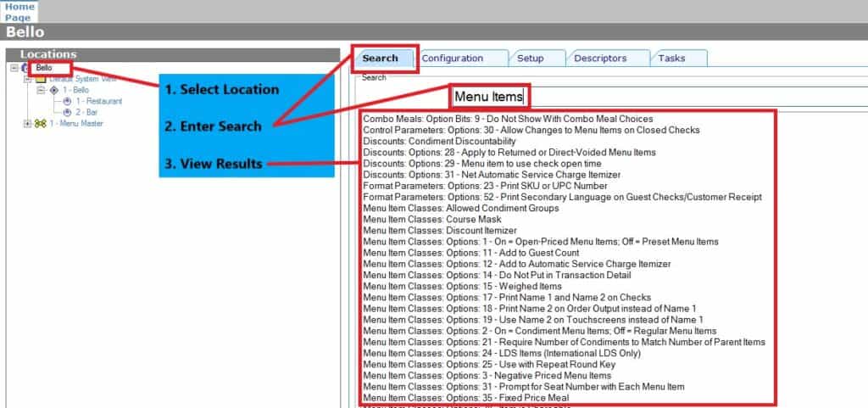
Task: Open Options 14 Do Not Put in Transaction Detail
Action: point(497,275)
